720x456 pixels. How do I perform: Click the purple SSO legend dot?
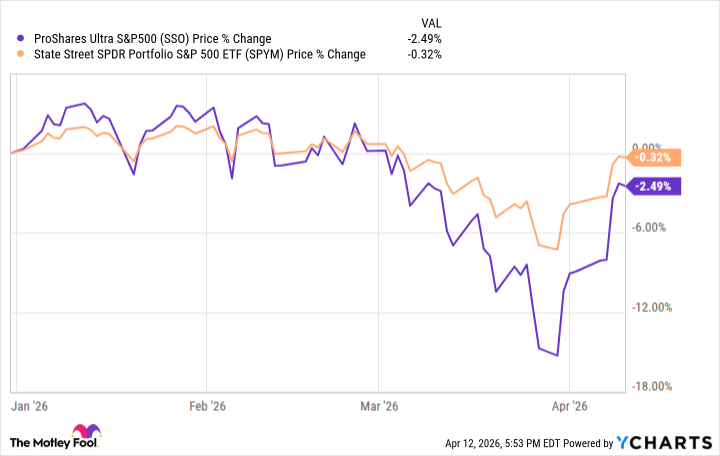pos(20,38)
